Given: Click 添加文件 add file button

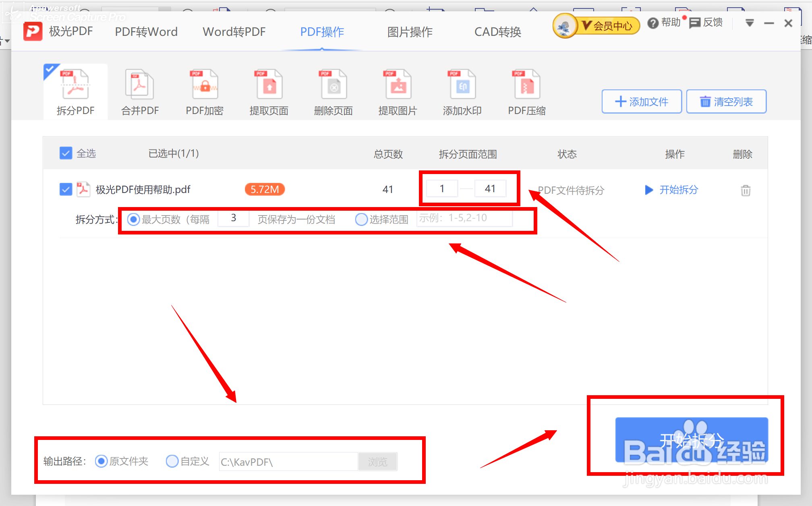Looking at the screenshot, I should tap(642, 102).
